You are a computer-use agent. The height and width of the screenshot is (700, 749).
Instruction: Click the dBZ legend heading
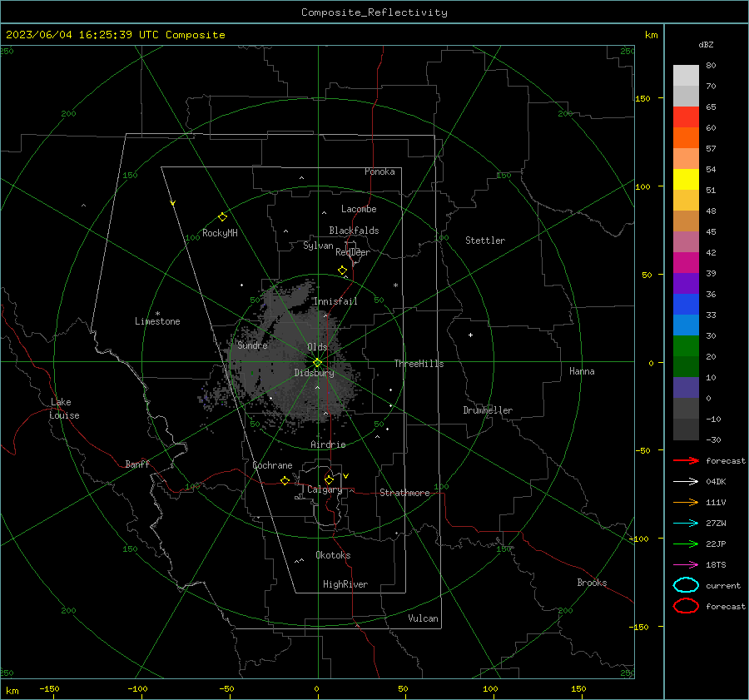tap(706, 44)
